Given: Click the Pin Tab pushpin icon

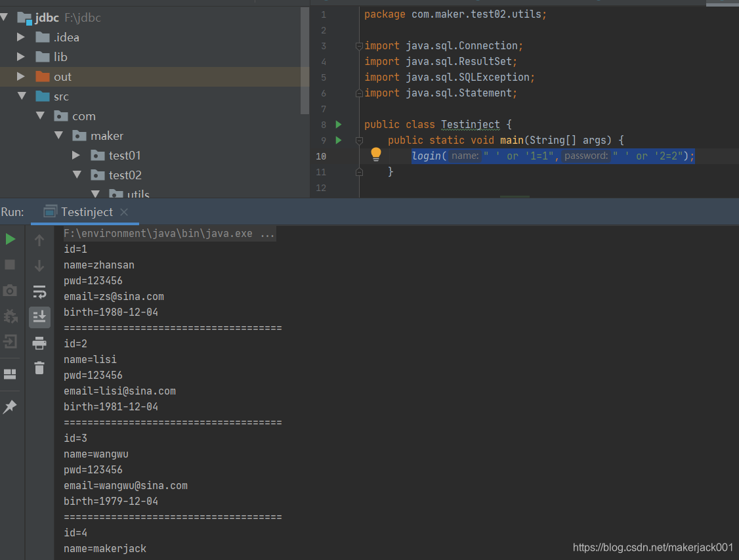Looking at the screenshot, I should click(x=10, y=407).
